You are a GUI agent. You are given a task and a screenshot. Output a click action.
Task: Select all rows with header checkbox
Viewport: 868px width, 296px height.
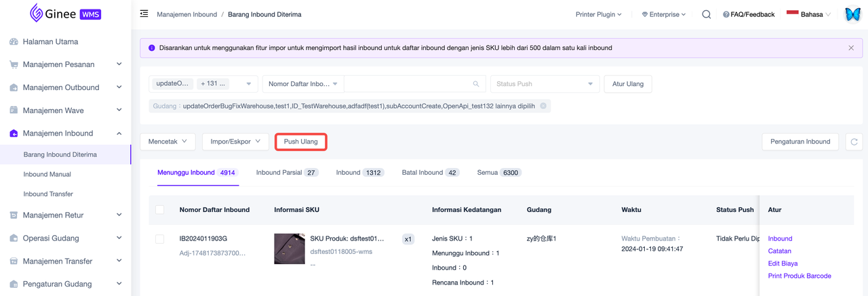[160, 210]
